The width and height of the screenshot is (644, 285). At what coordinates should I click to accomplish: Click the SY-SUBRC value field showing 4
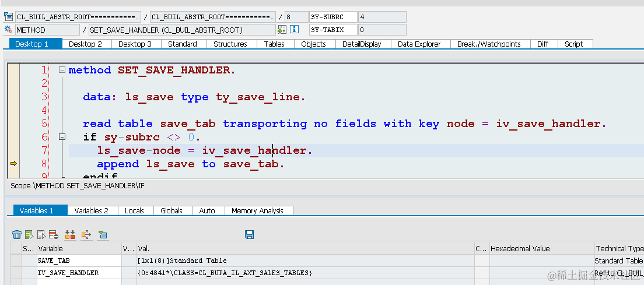point(382,17)
